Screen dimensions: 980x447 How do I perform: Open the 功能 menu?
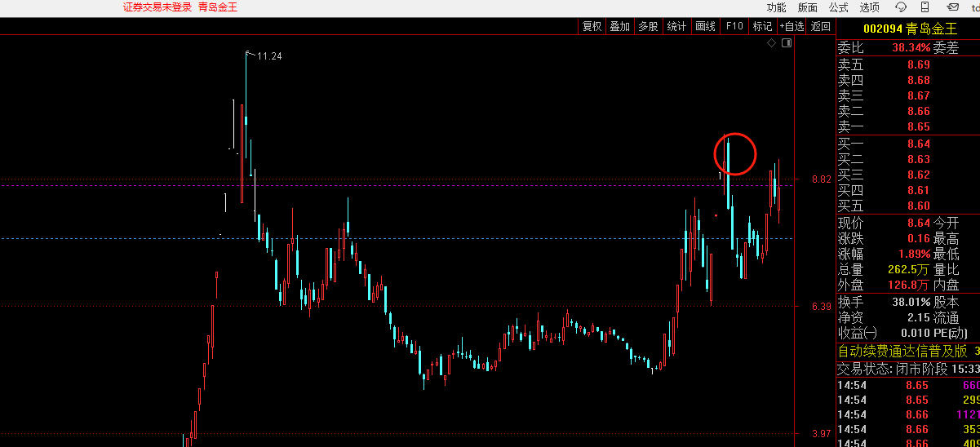point(776,7)
